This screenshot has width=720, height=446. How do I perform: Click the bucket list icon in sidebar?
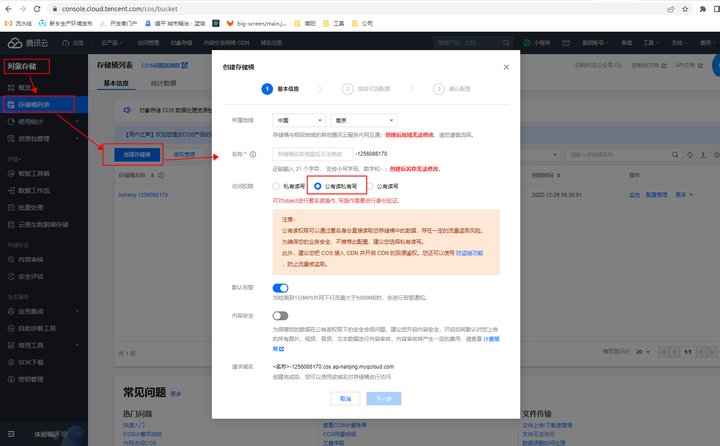point(11,105)
